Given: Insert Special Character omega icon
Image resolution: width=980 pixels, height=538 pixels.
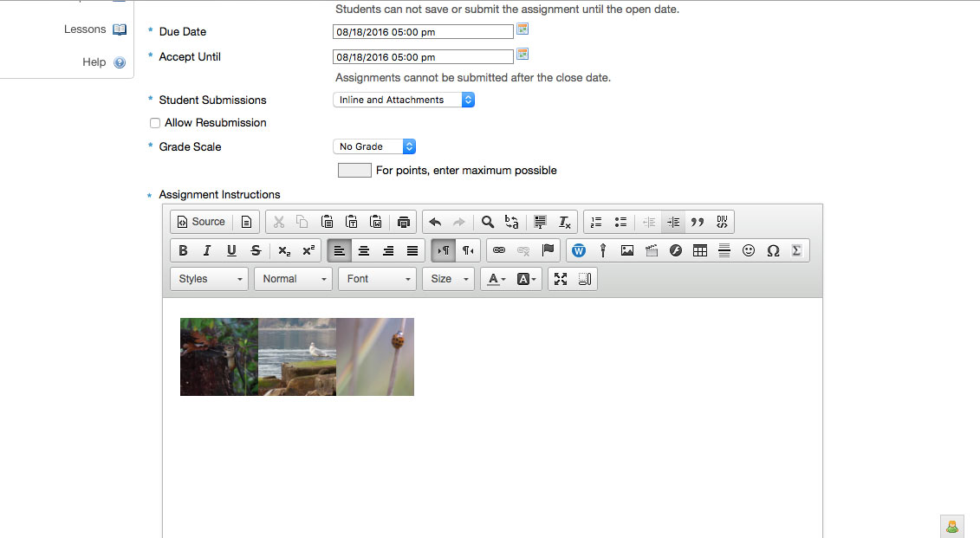Looking at the screenshot, I should coord(773,250).
